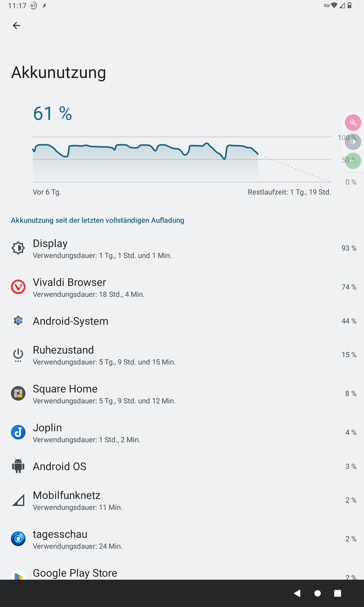The image size is (364, 607).
Task: Select the Android OS robot icon
Action: pyautogui.click(x=18, y=466)
